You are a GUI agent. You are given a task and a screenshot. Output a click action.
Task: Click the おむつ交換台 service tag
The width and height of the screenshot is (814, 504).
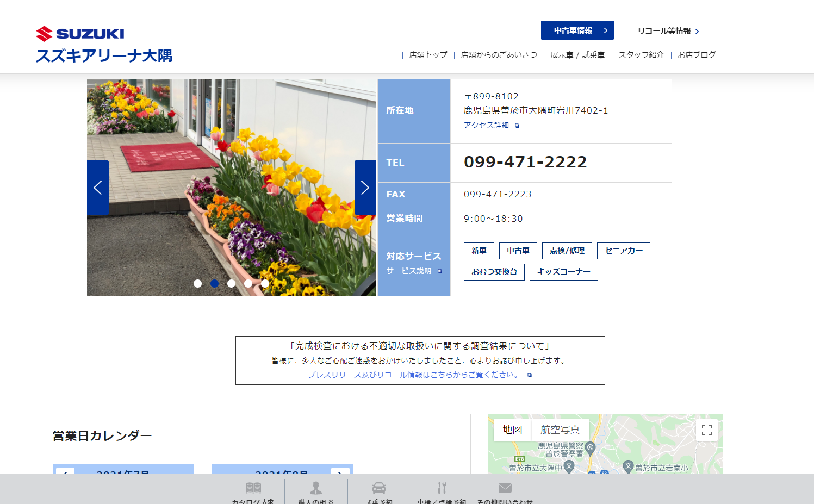pyautogui.click(x=494, y=272)
